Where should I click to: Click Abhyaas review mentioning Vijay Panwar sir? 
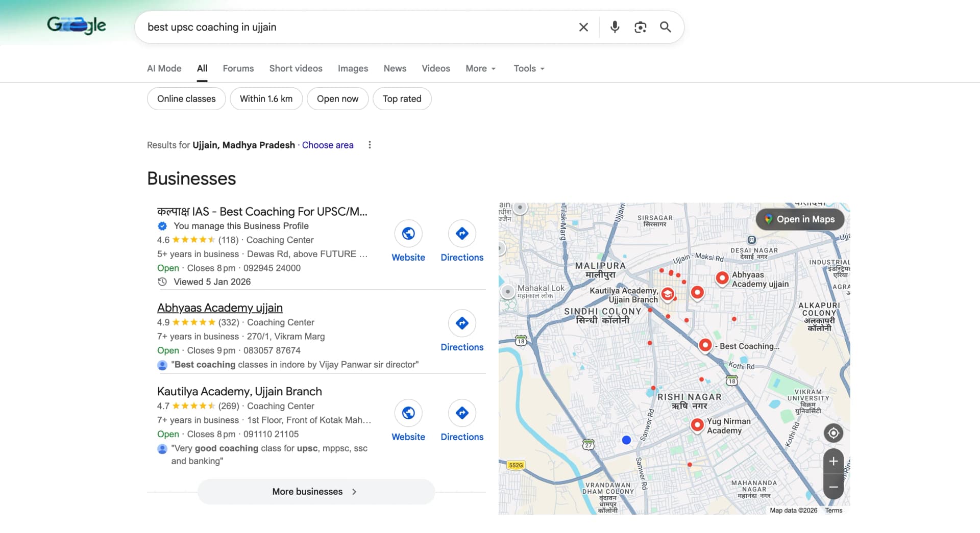tap(295, 365)
